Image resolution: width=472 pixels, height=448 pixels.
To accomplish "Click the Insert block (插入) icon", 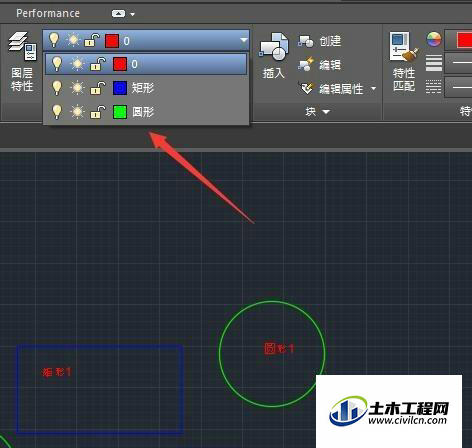I will click(x=274, y=47).
